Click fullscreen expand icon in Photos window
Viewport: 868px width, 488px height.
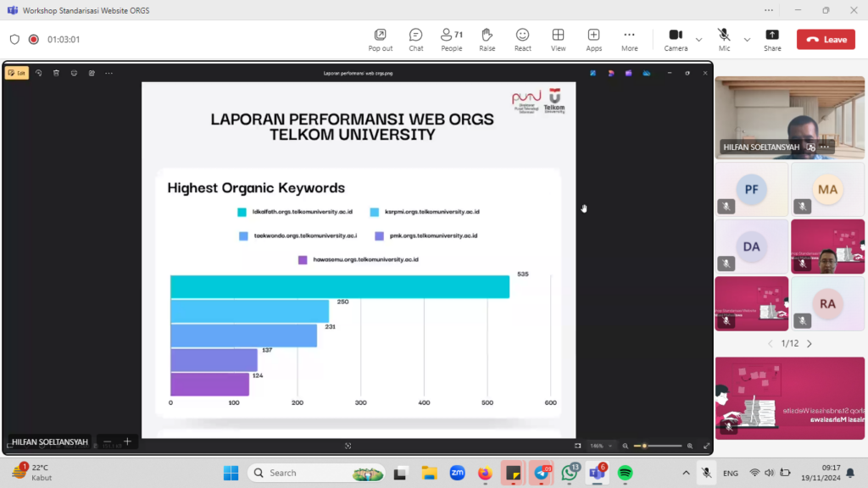point(706,446)
